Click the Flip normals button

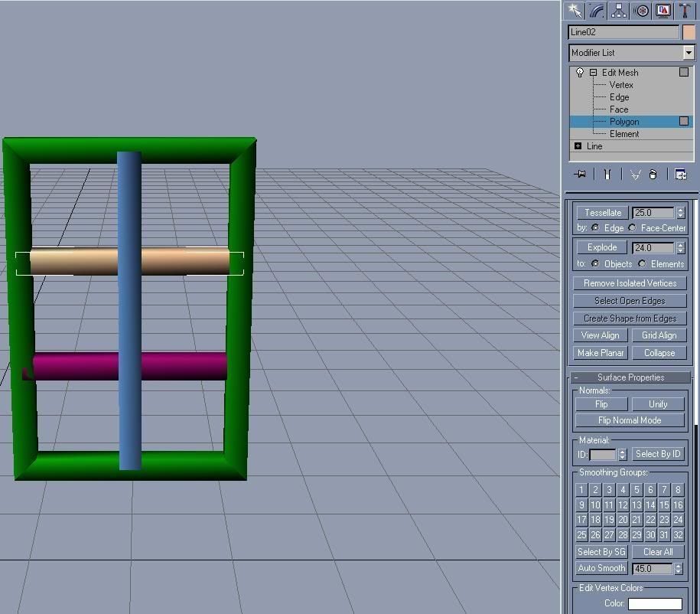[601, 404]
